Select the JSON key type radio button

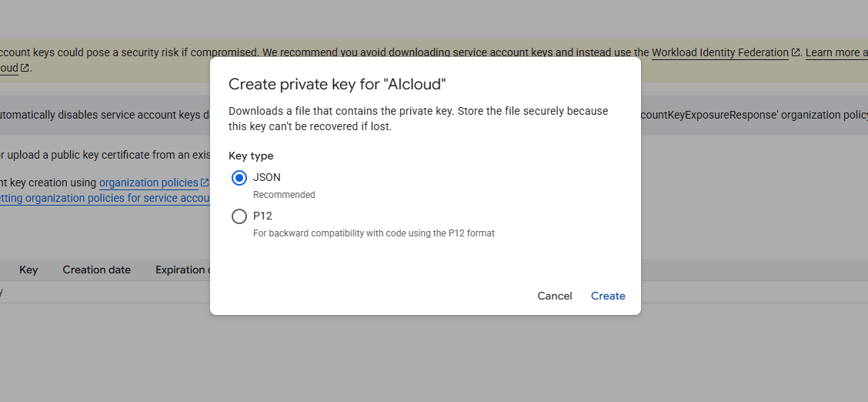239,178
